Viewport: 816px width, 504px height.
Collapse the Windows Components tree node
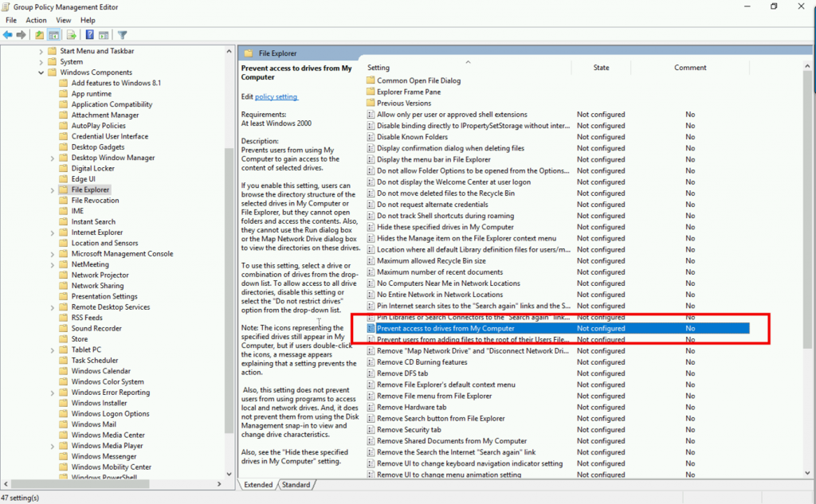tap(40, 72)
